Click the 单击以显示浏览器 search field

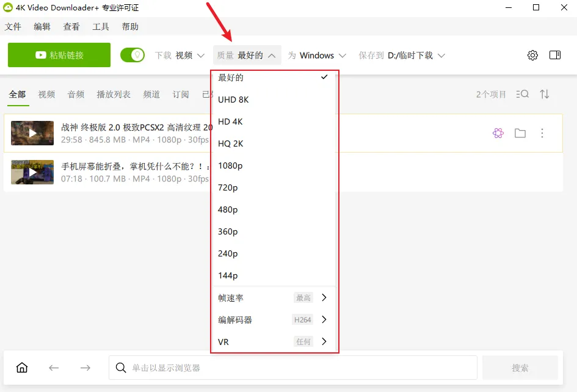point(293,368)
